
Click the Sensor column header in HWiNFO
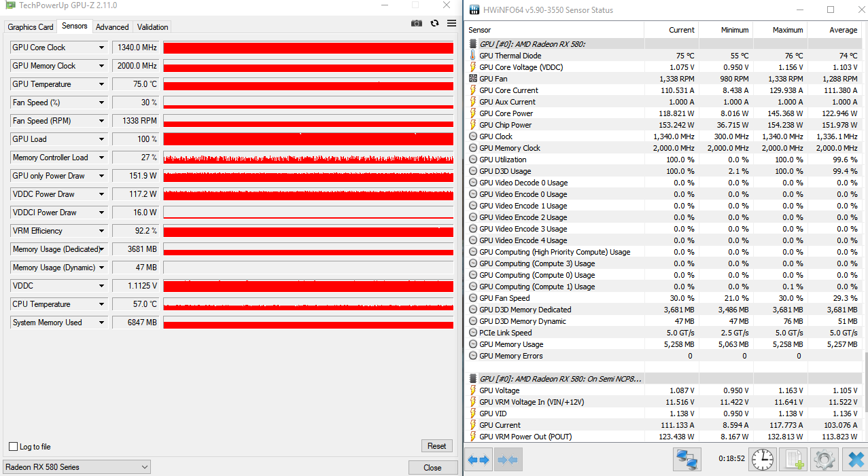coord(555,30)
